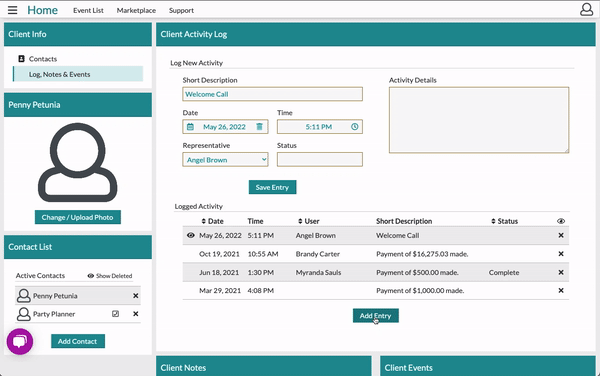Click the Complete status cell
600x376 pixels.
tap(504, 272)
